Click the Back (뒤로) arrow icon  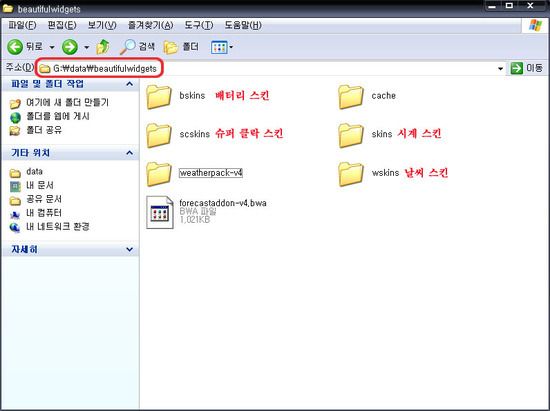[15, 47]
